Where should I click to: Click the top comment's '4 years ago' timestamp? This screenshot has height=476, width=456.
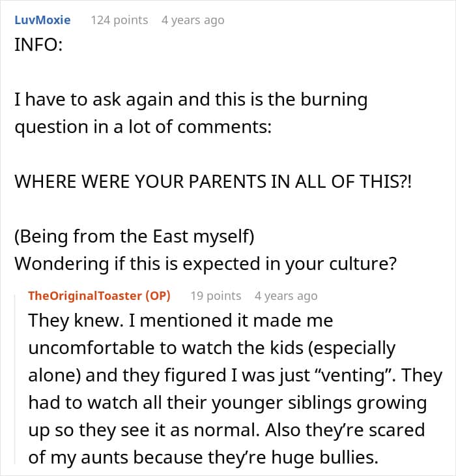pos(193,20)
